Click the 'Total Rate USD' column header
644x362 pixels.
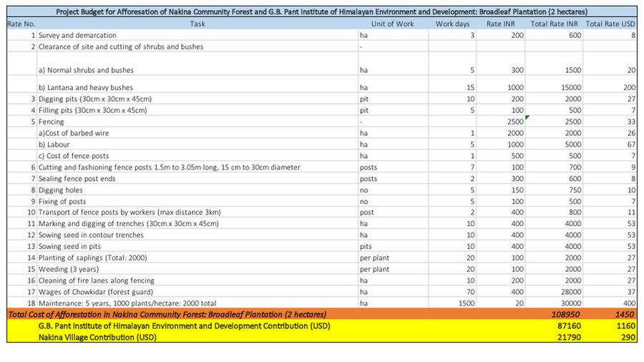610,24
